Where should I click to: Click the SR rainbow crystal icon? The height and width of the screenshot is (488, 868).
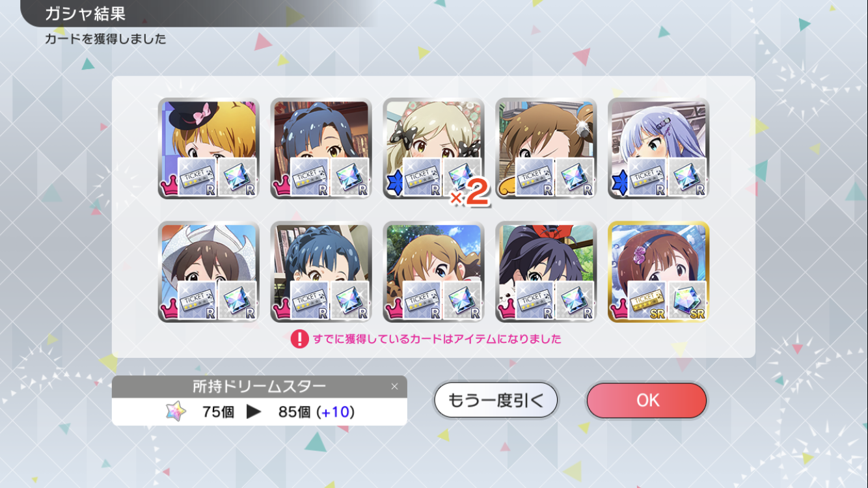688,301
